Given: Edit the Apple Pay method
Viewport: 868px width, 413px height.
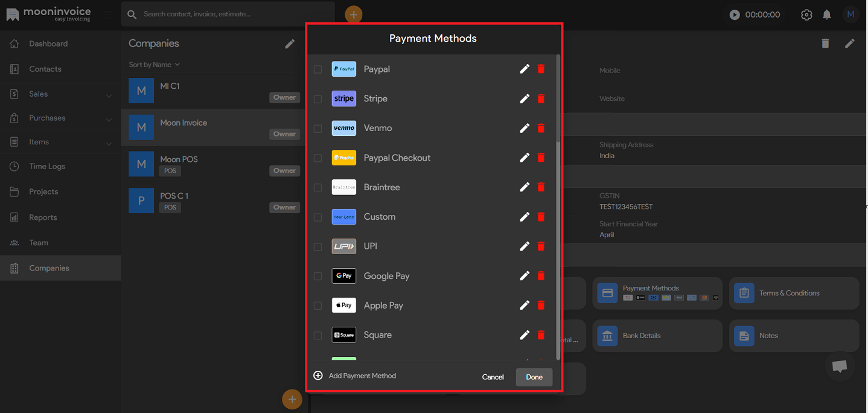Looking at the screenshot, I should 525,306.
